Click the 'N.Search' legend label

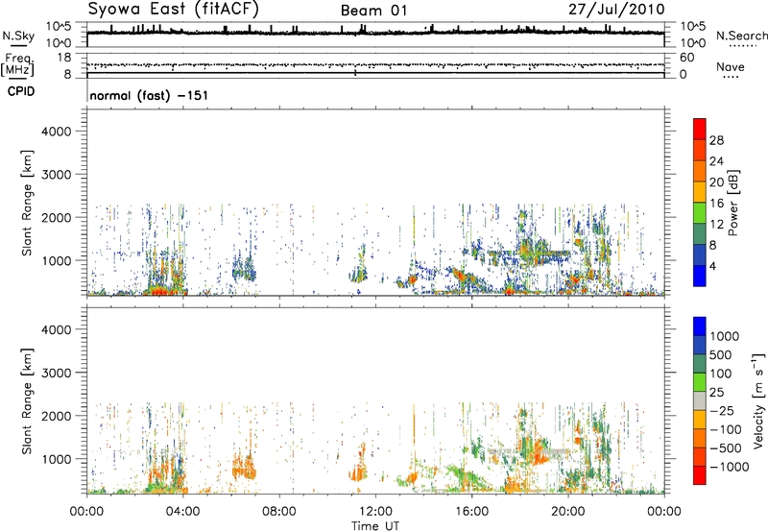click(741, 36)
